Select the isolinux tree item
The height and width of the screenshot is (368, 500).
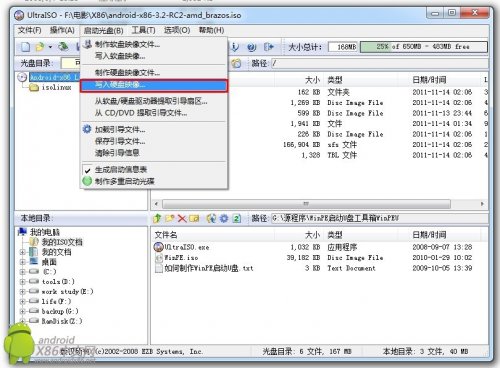(56, 87)
